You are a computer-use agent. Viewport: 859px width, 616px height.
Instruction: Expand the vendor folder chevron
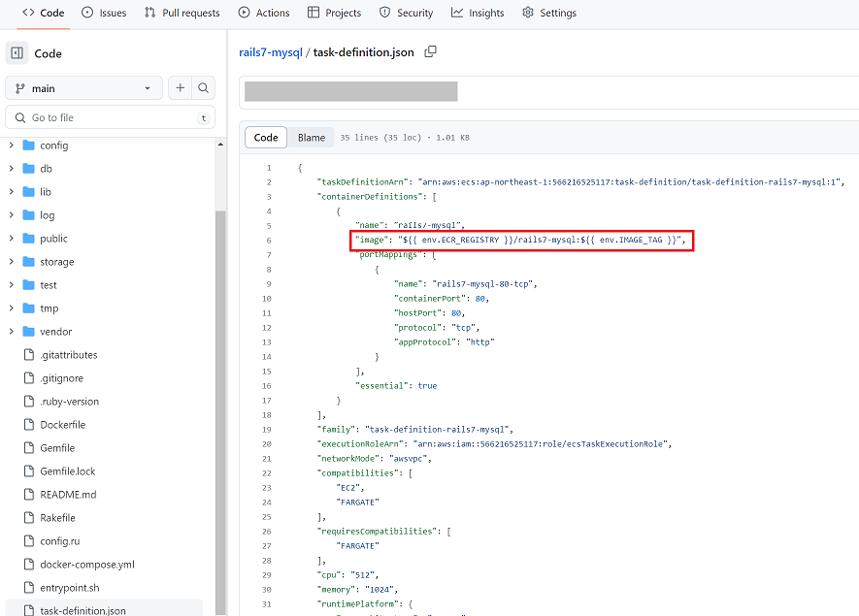coord(11,331)
